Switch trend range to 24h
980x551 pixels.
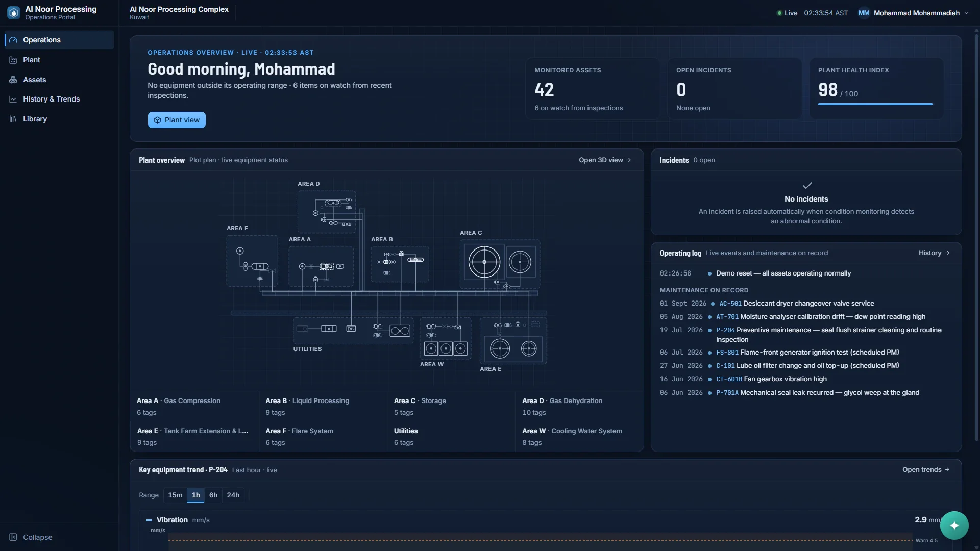click(233, 495)
